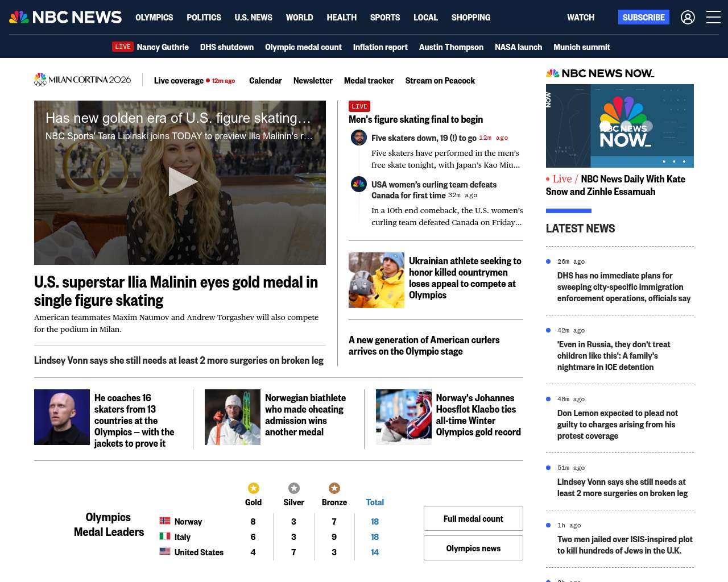The width and height of the screenshot is (728, 582).
Task: Click the NBC avatar beside curling update
Action: 359,184
